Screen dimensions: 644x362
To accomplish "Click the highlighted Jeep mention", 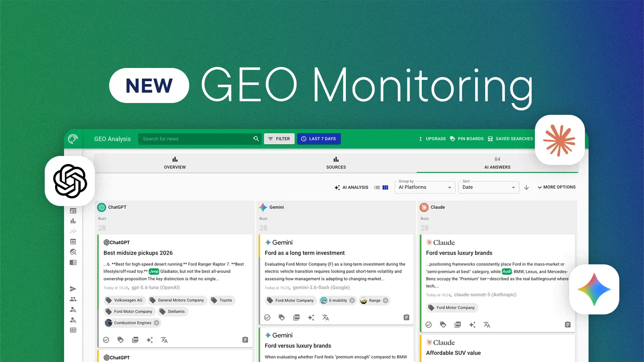I will [x=154, y=271].
